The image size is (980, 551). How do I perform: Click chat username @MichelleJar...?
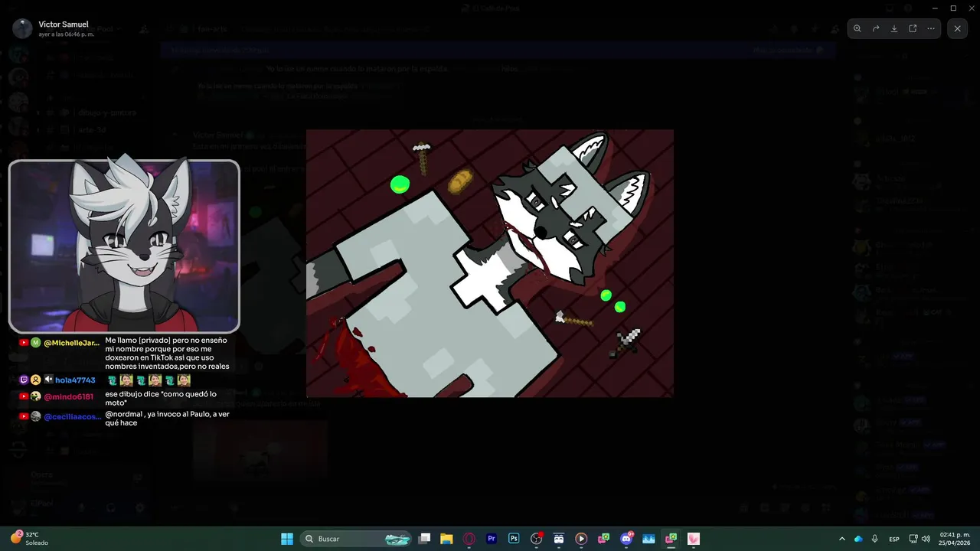71,343
